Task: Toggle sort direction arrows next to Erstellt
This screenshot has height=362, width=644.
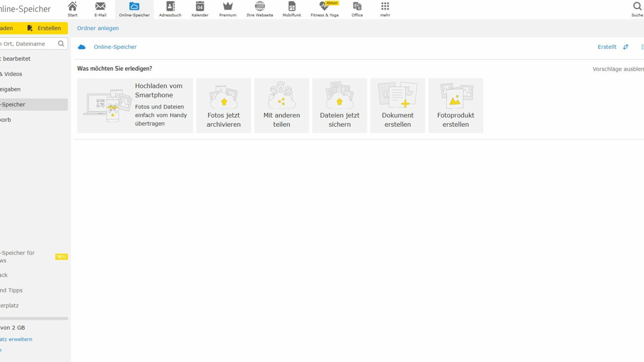Action: tap(625, 47)
